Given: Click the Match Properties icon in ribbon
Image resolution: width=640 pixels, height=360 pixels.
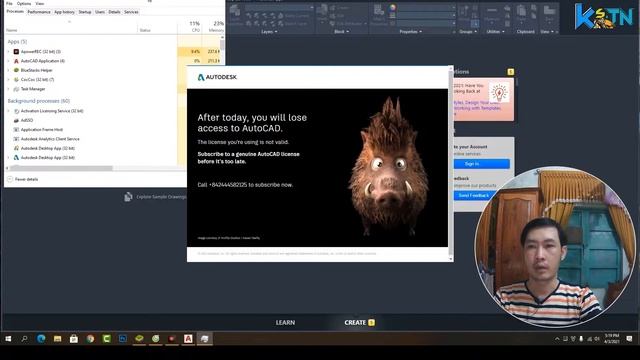Looking at the screenshot, I should point(379,10).
